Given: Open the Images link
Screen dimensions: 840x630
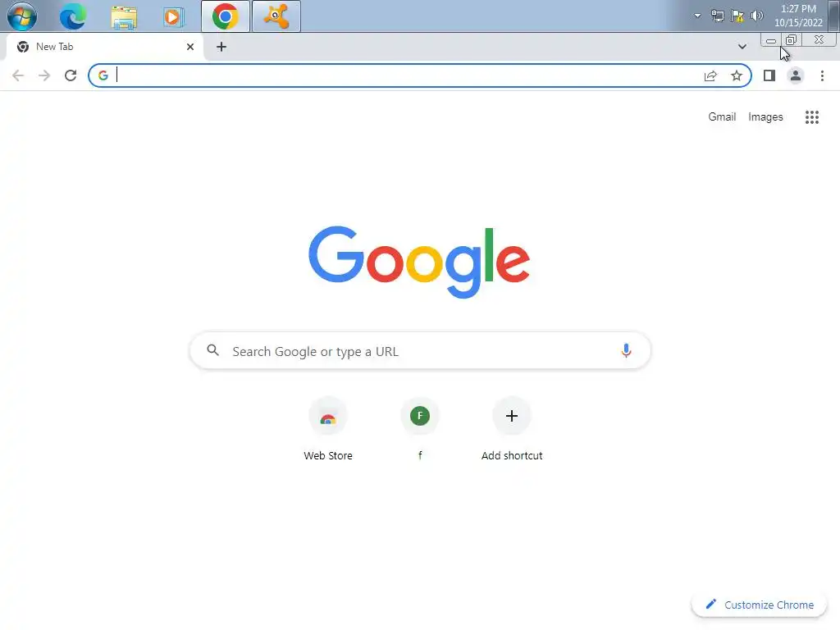Looking at the screenshot, I should click(765, 116).
